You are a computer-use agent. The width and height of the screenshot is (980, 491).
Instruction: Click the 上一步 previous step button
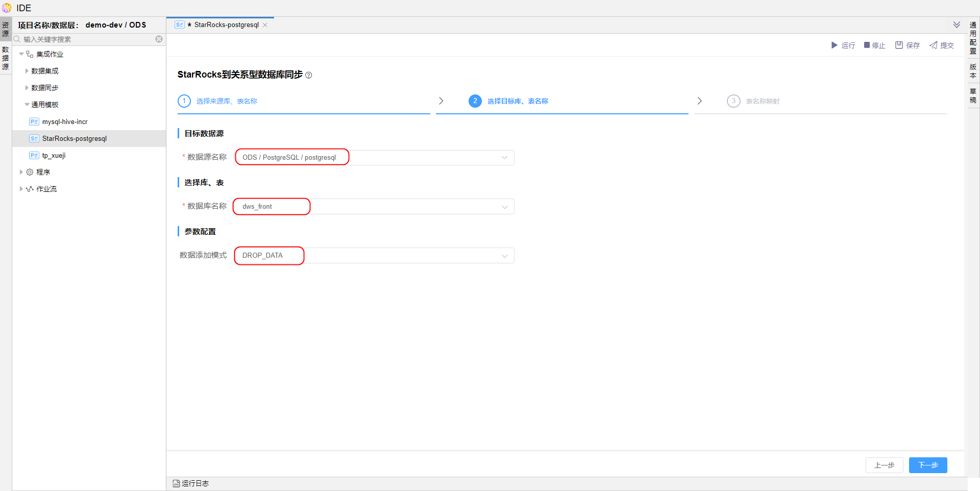[x=884, y=465]
